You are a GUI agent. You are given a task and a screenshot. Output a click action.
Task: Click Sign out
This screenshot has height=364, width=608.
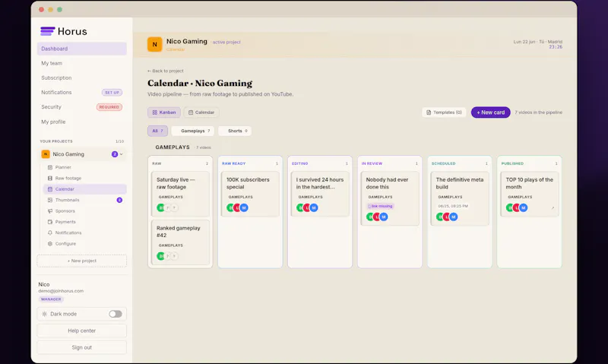82,347
